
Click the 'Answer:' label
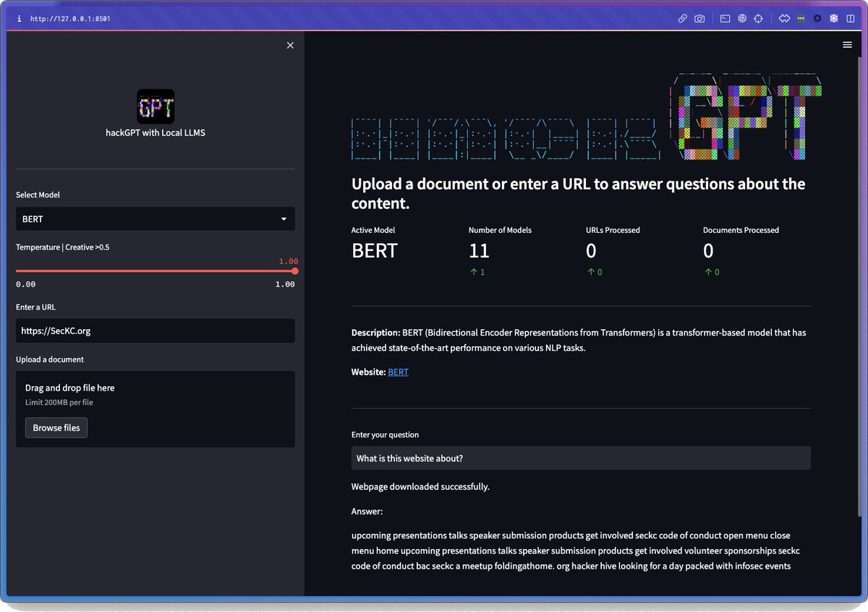[x=367, y=511]
